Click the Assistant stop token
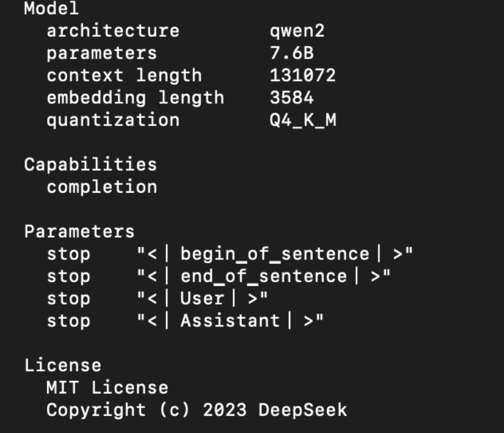The height and width of the screenshot is (433, 504). pos(230,321)
